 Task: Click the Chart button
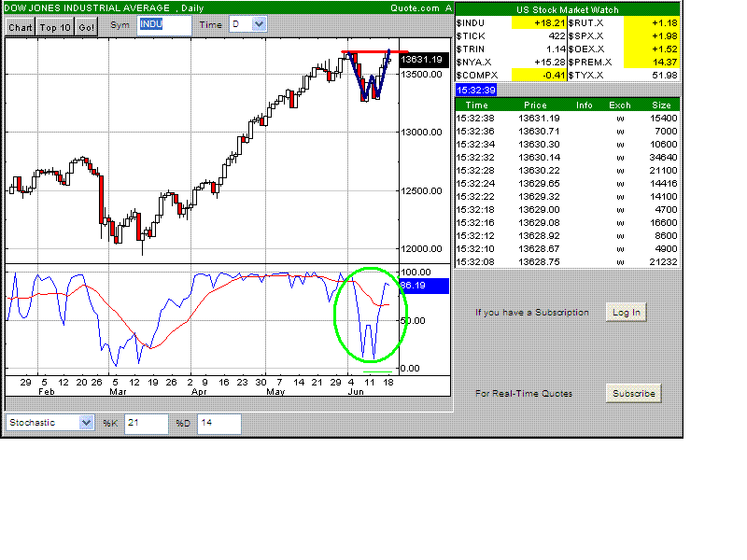point(20,27)
